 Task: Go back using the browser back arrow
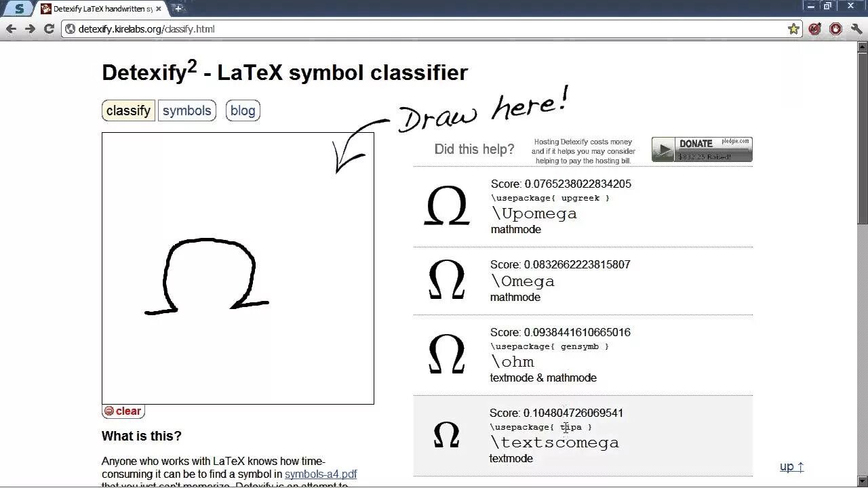pyautogui.click(x=11, y=28)
